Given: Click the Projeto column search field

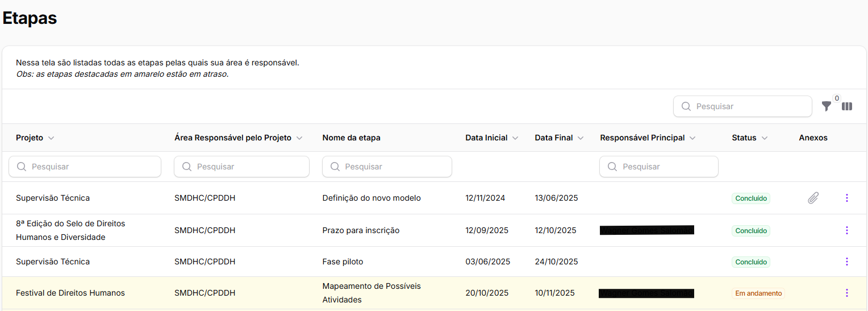Looking at the screenshot, I should click(x=91, y=167).
